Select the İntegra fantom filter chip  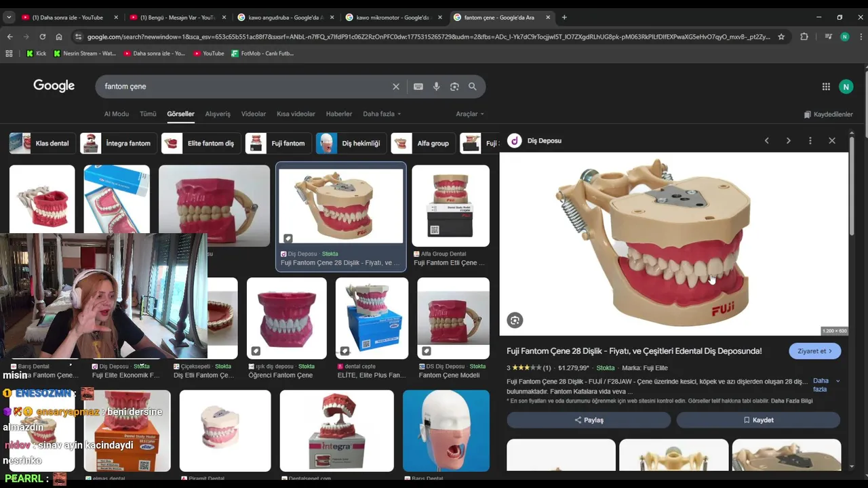(x=118, y=143)
